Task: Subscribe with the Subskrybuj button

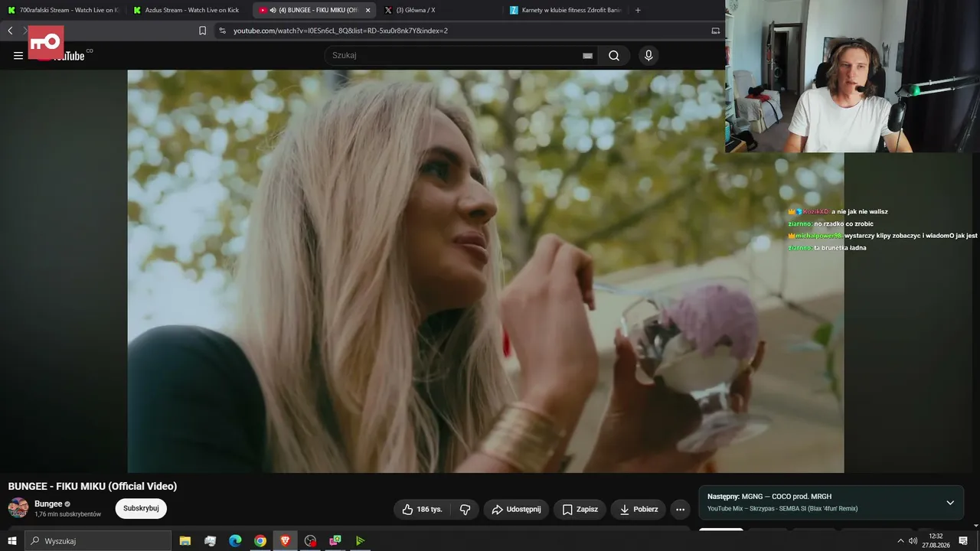Action: [141, 508]
